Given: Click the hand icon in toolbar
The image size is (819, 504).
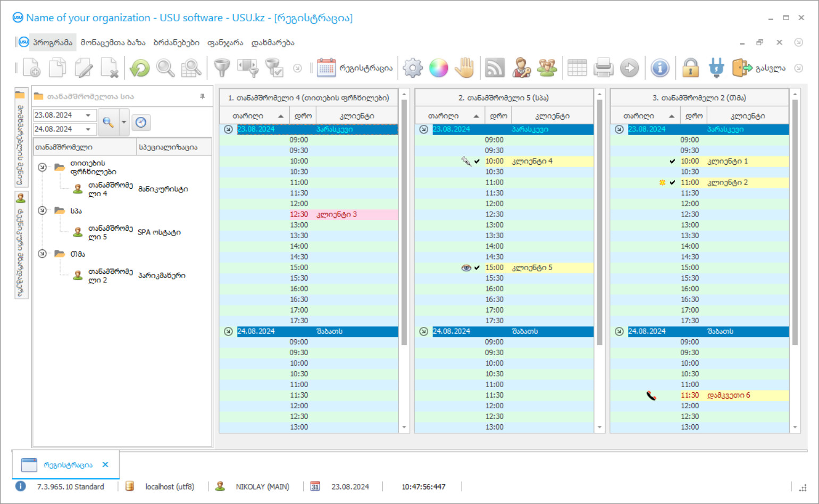Looking at the screenshot, I should pyautogui.click(x=465, y=68).
